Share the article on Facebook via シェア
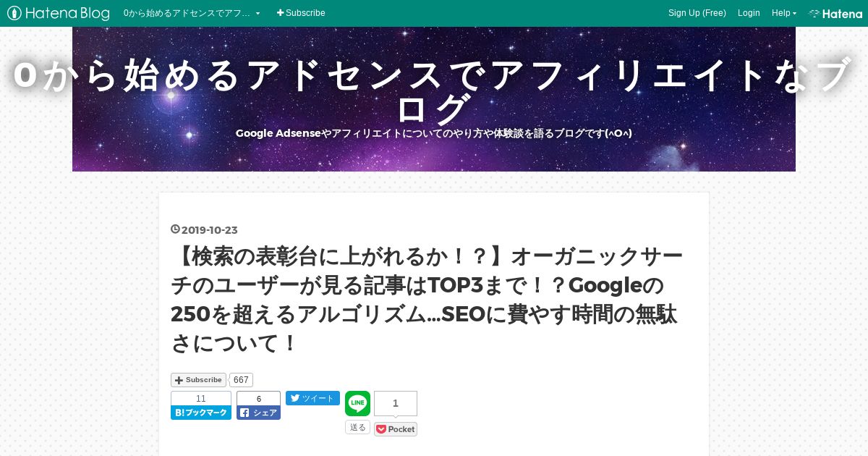 [258, 413]
